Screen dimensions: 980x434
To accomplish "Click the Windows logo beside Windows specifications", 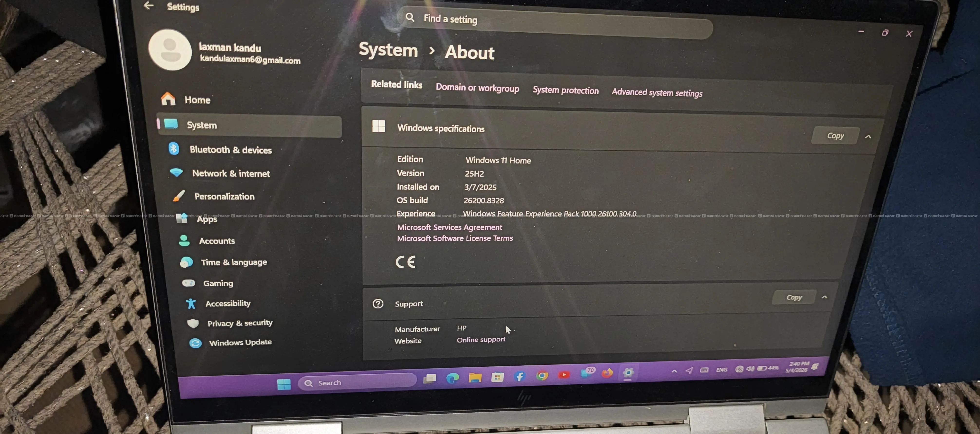I will pos(378,126).
